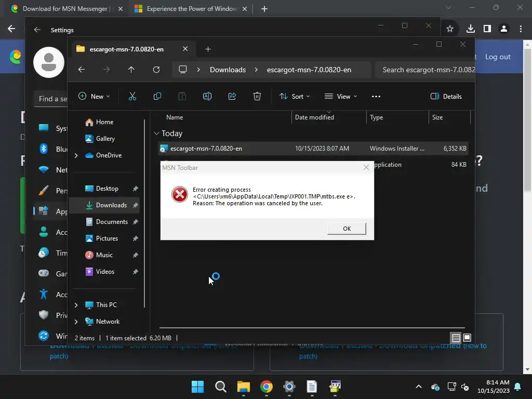The height and width of the screenshot is (399, 532).
Task: Click escargot-msn-7.0.0820-en breadcrumb segment
Action: [309, 70]
